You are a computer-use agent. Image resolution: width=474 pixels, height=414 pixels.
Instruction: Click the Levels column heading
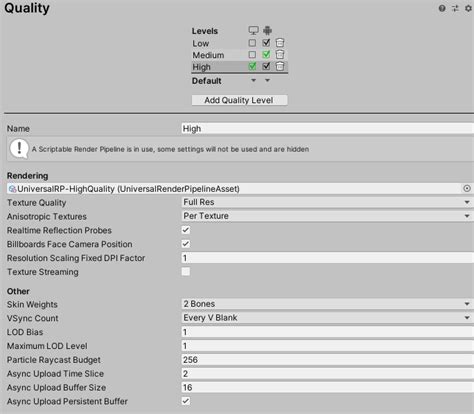(205, 31)
